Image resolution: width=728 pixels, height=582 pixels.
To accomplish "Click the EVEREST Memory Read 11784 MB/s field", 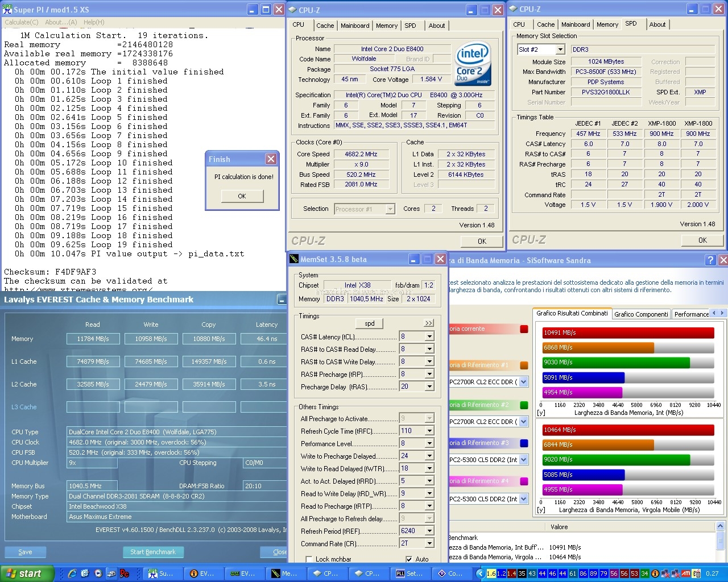I will point(93,339).
